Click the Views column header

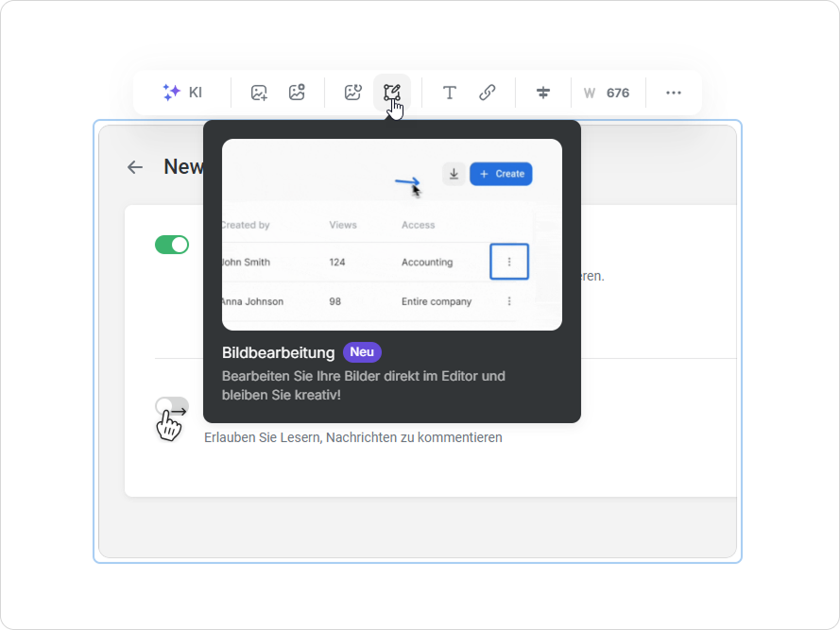(343, 225)
